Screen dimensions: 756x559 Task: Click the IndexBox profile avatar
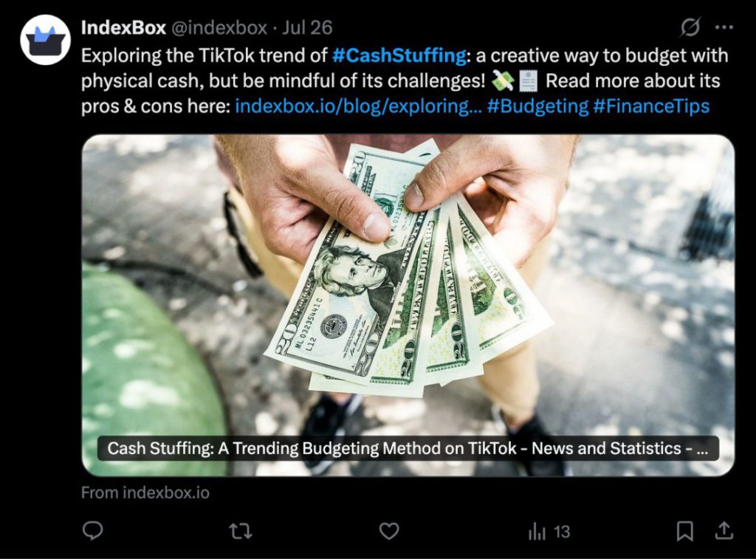(45, 40)
